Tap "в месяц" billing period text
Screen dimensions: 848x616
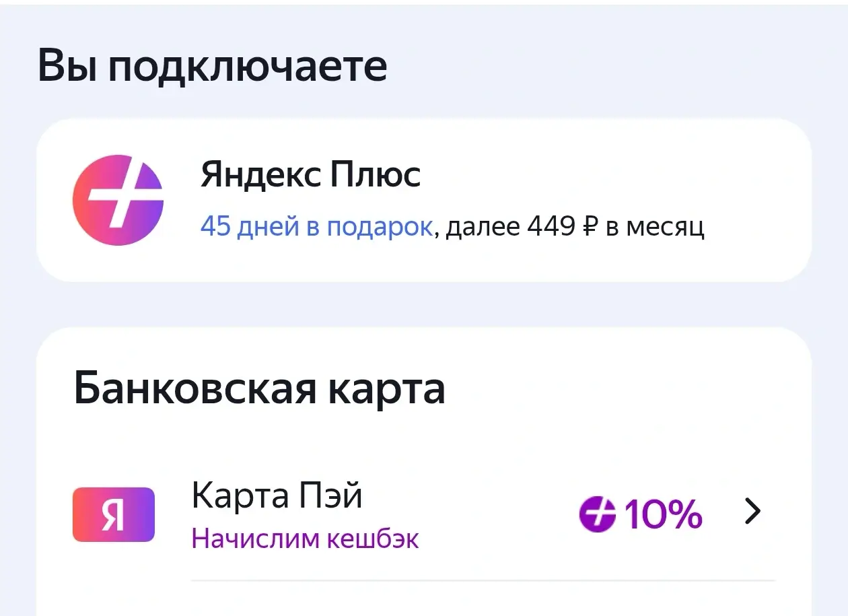(655, 228)
